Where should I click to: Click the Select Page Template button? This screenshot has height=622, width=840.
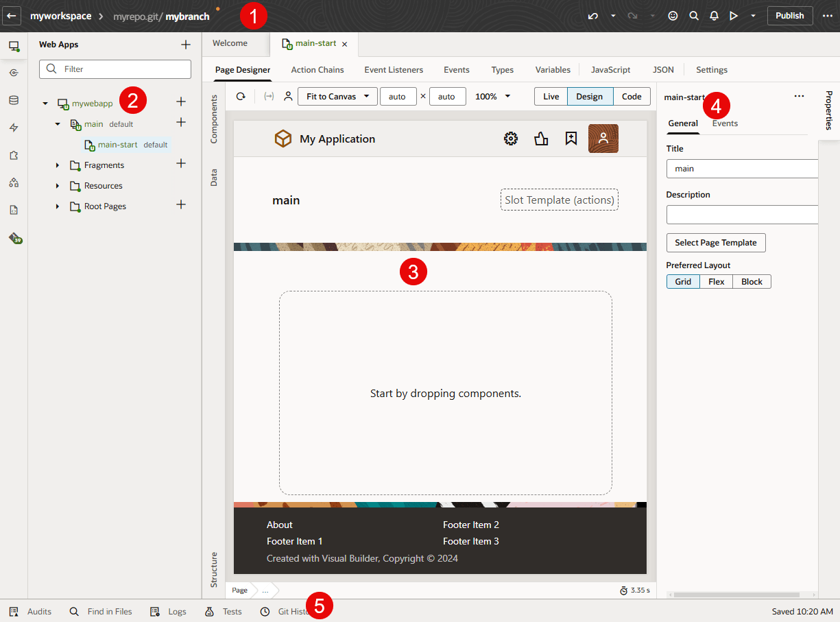click(x=716, y=242)
